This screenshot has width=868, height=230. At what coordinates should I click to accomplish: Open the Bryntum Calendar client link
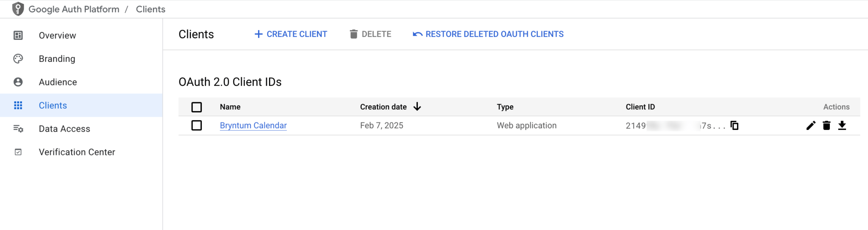(x=253, y=125)
